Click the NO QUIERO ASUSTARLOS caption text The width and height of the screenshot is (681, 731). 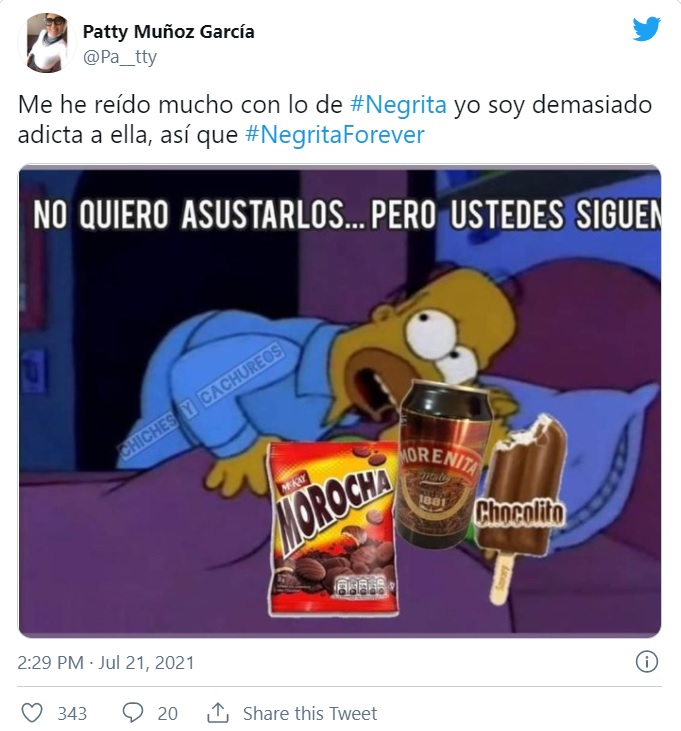coord(347,215)
